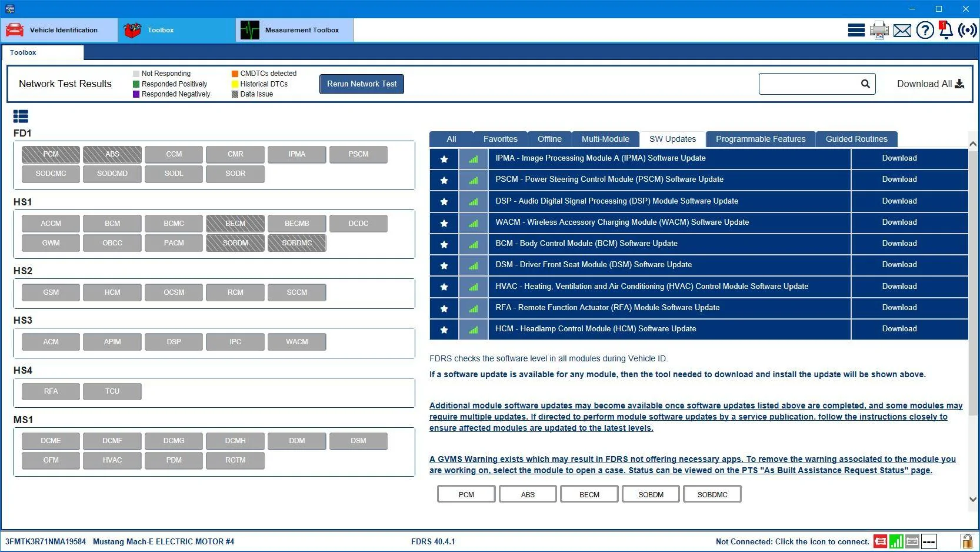Open Programmable Features tab
The width and height of the screenshot is (980, 552).
761,139
